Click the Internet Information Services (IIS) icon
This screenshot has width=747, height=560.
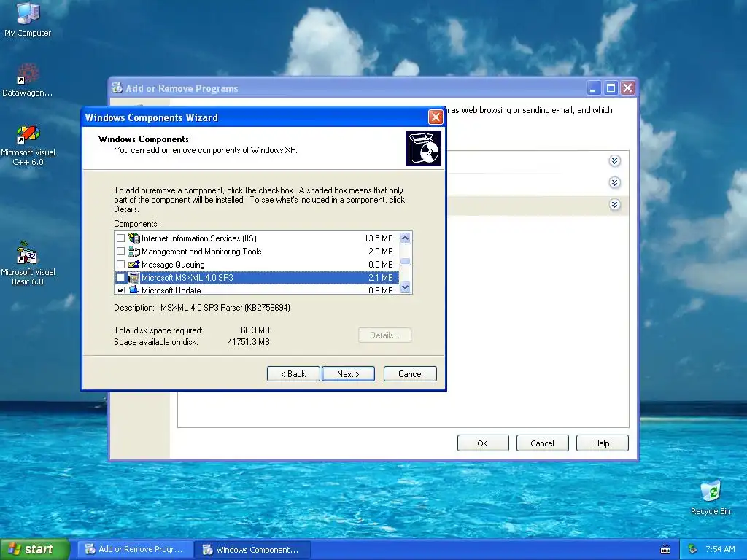(134, 238)
